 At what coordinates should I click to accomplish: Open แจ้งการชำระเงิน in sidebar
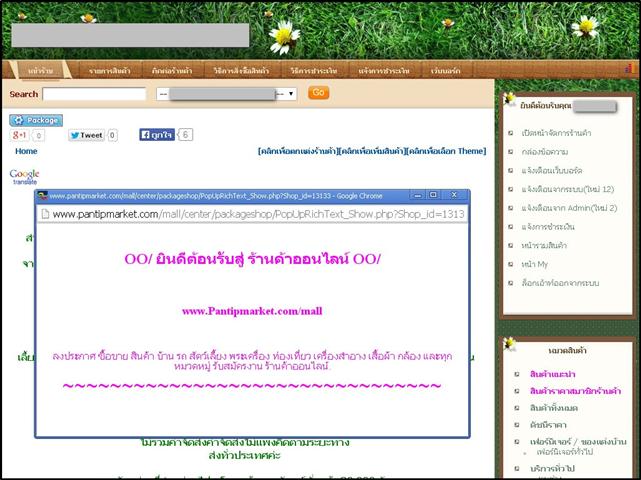[x=548, y=227]
